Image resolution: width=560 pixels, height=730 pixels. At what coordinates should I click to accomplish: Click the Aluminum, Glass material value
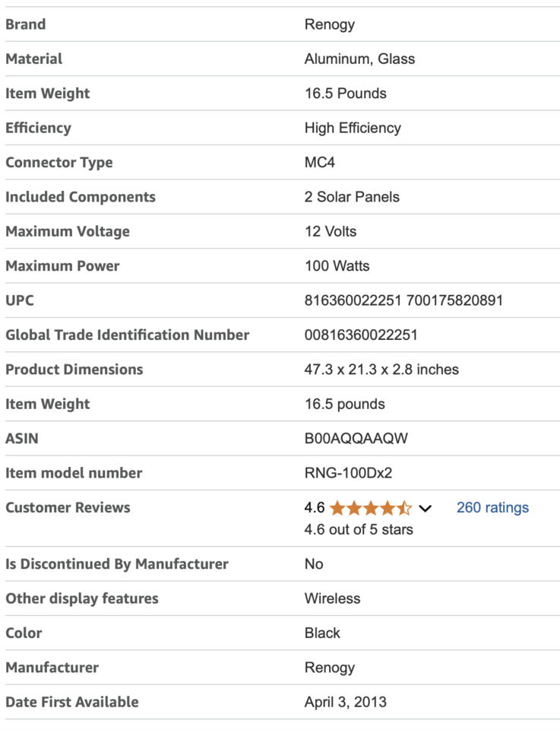[x=359, y=59]
